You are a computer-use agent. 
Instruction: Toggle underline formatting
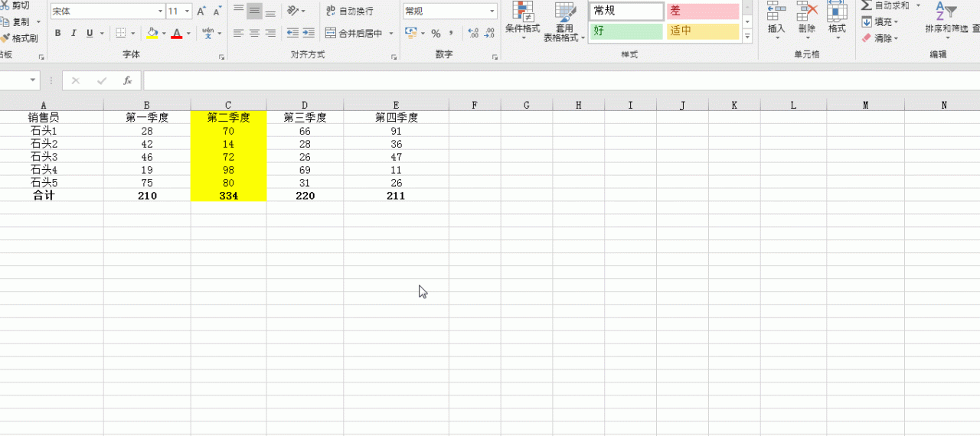(90, 33)
